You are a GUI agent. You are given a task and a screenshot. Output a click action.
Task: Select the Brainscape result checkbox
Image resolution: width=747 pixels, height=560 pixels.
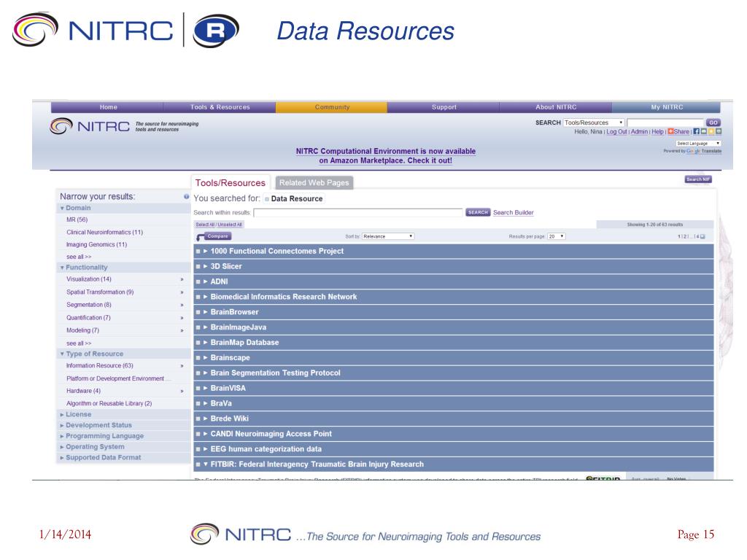click(198, 357)
